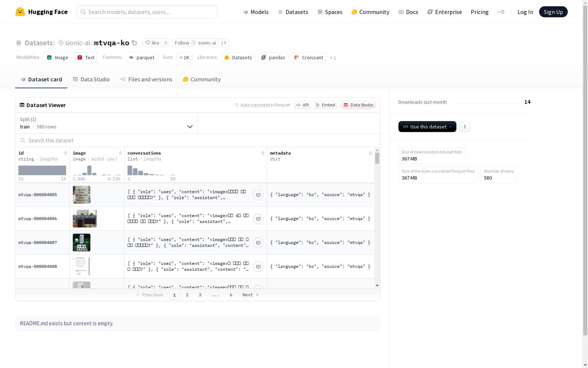The width and height of the screenshot is (588, 368).
Task: Click the Sign Up button
Action: [553, 12]
